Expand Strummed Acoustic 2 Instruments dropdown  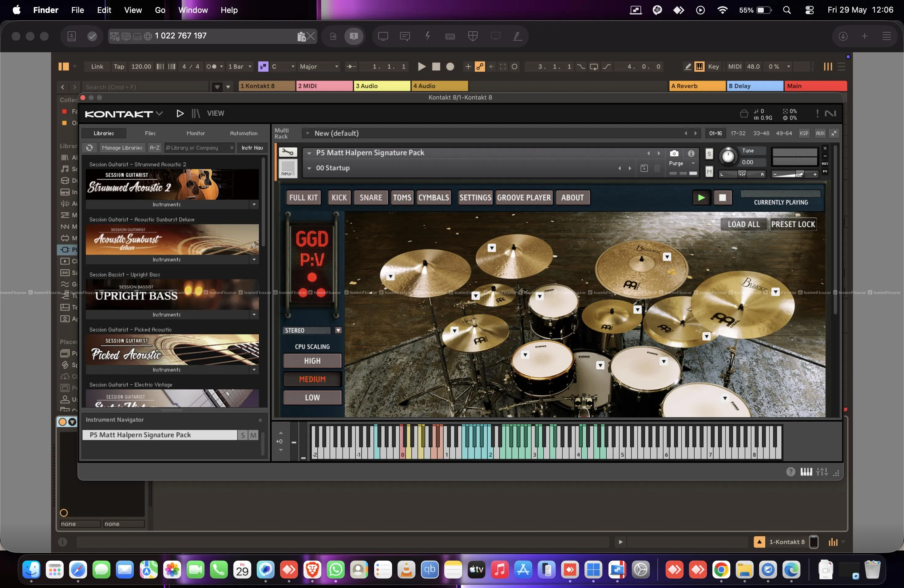tap(254, 205)
